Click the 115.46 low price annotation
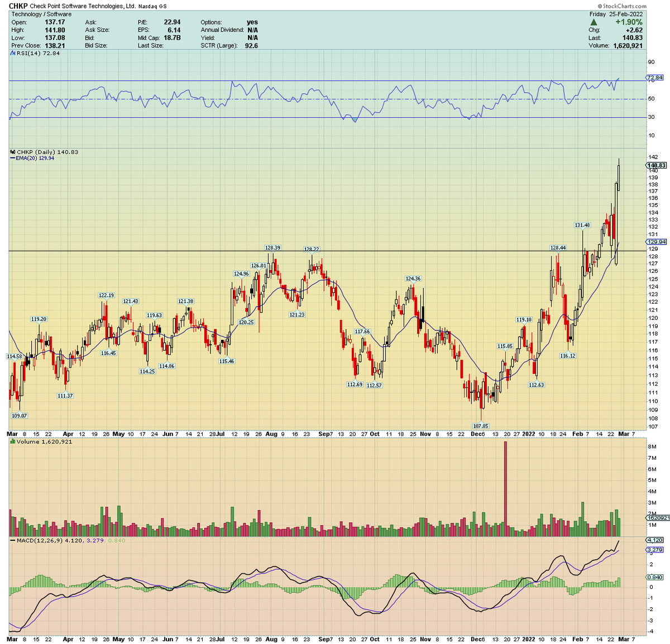 227,361
